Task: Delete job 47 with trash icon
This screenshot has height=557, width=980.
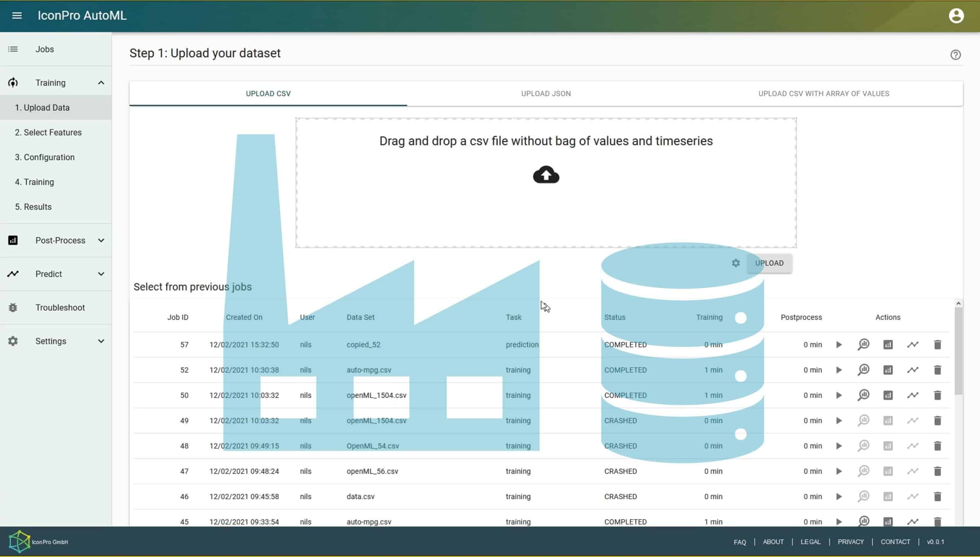Action: pyautogui.click(x=937, y=471)
